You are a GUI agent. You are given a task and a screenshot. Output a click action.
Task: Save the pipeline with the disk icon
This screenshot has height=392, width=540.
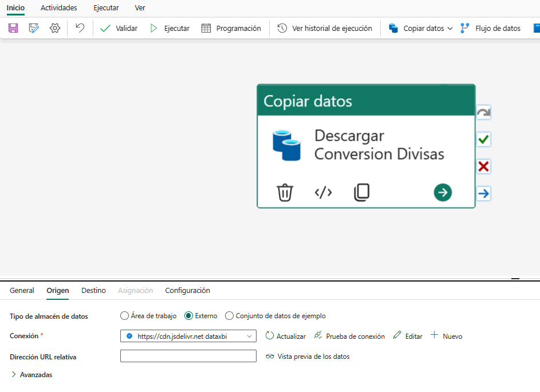point(13,27)
